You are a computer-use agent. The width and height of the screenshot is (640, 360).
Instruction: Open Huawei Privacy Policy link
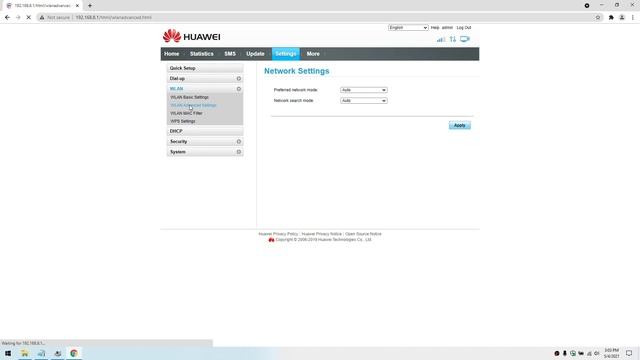(x=278, y=234)
